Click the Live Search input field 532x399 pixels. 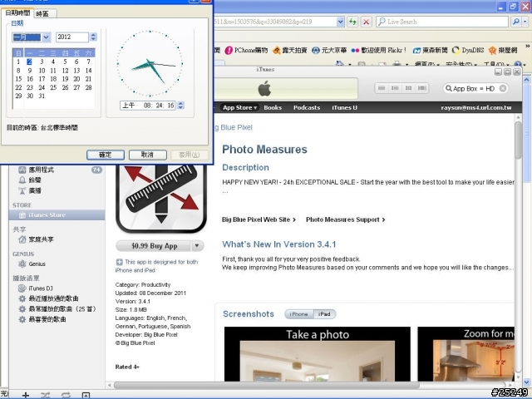coord(442,22)
